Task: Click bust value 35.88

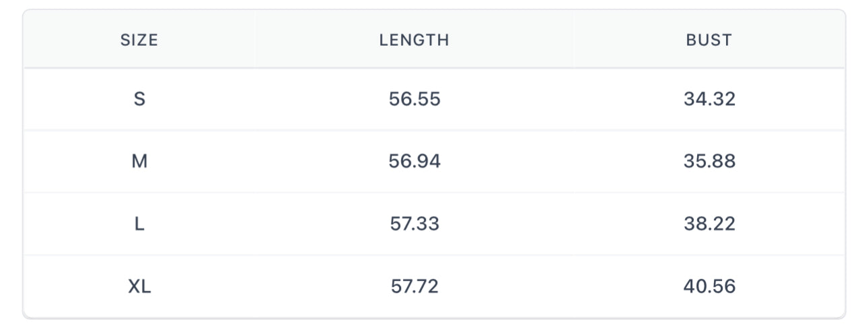Action: (x=709, y=162)
